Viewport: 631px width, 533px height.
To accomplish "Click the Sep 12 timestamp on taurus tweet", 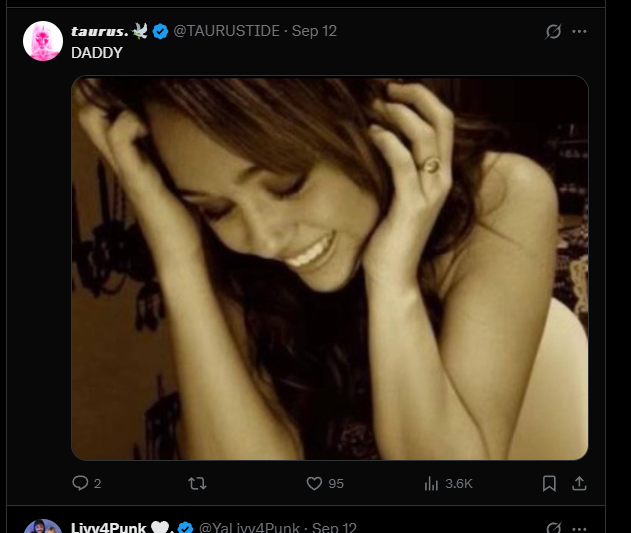I will click(314, 31).
